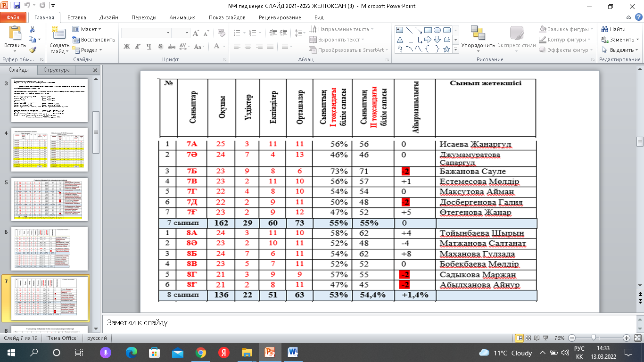Open Word from the Windows taskbar
644x362 pixels.
pyautogui.click(x=292, y=352)
